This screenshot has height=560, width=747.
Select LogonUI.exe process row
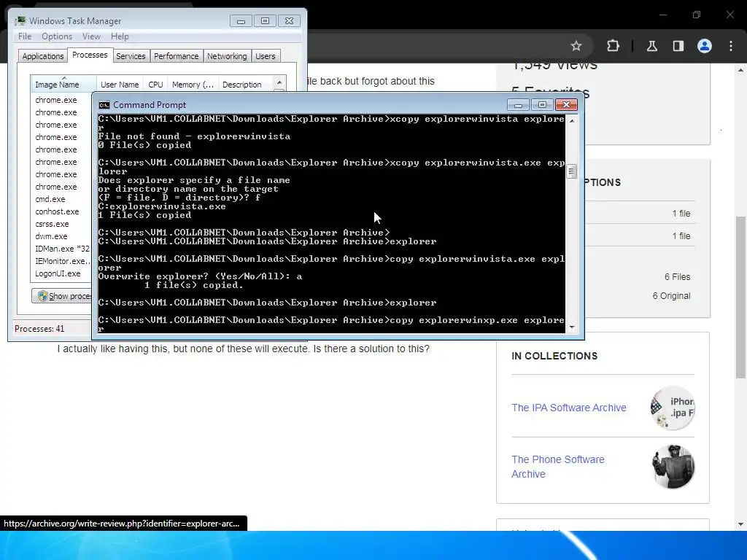(x=61, y=273)
